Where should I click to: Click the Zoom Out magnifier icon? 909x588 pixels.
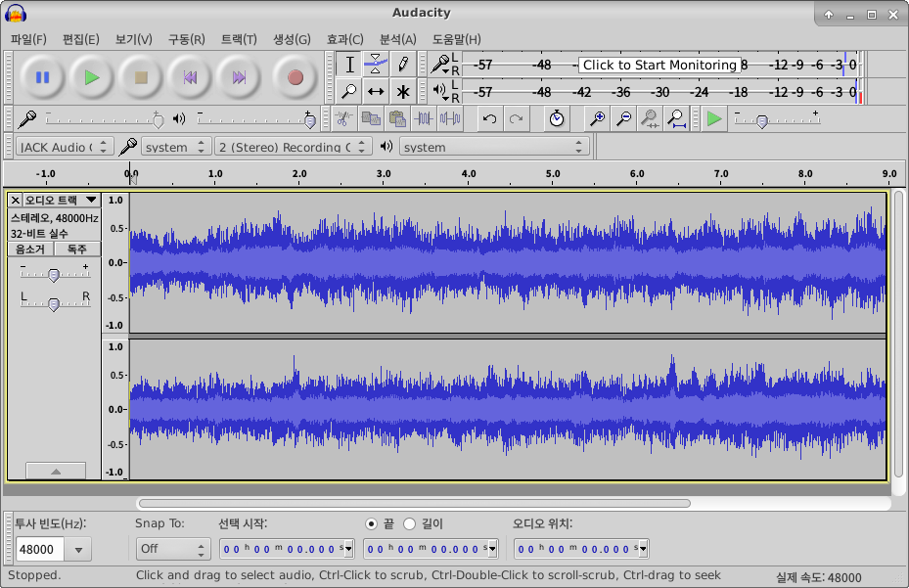pyautogui.click(x=624, y=119)
